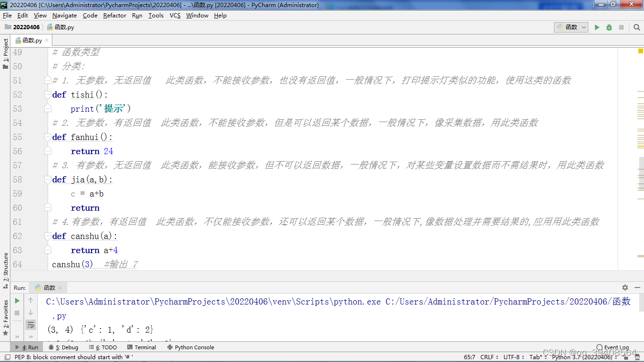Click the 'return a+4' line

pos(94,250)
